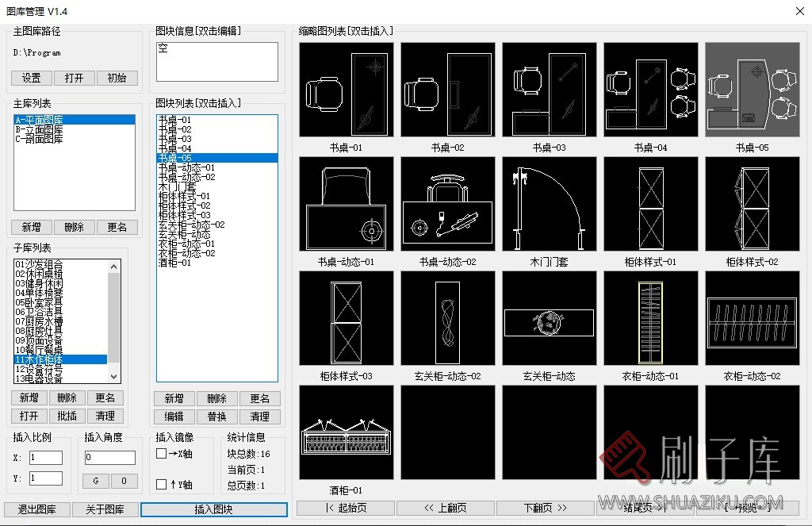Viewport: 812px width, 526px height.
Task: Select the highlighted 书桌-05 preview image
Action: coord(752,89)
